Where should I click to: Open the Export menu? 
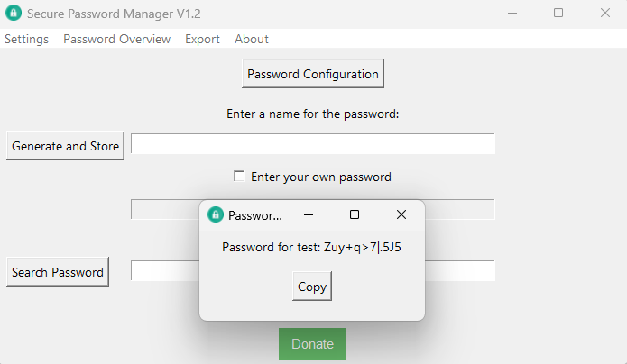(x=202, y=39)
